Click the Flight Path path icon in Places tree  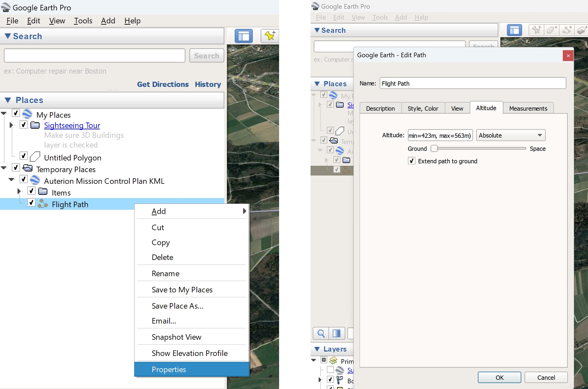[x=43, y=204]
